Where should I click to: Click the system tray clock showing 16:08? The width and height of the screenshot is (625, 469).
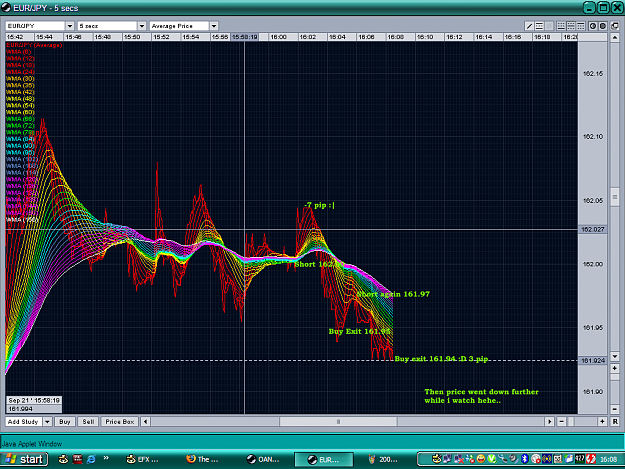(609, 459)
